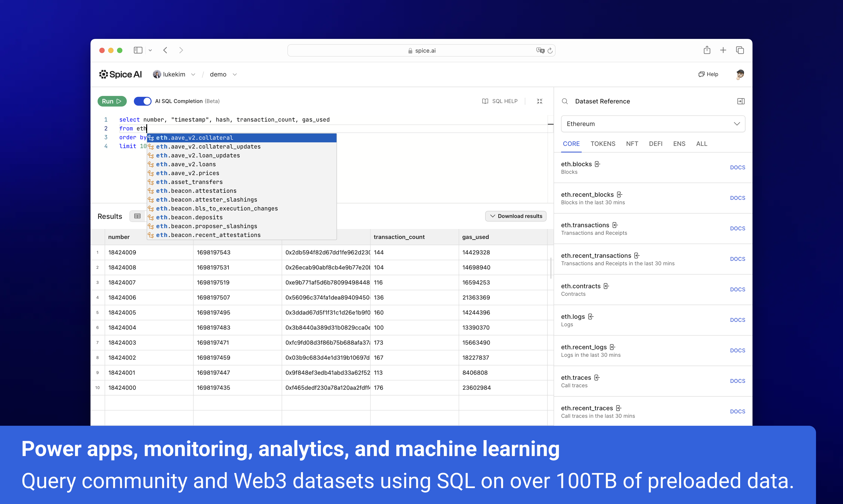The image size is (843, 504).
Task: Switch to the DEFI tab
Action: coord(655,144)
